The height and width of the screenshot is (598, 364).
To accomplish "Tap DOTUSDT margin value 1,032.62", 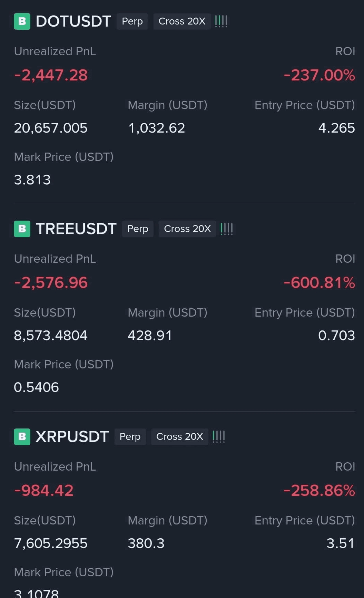I will (x=157, y=128).
